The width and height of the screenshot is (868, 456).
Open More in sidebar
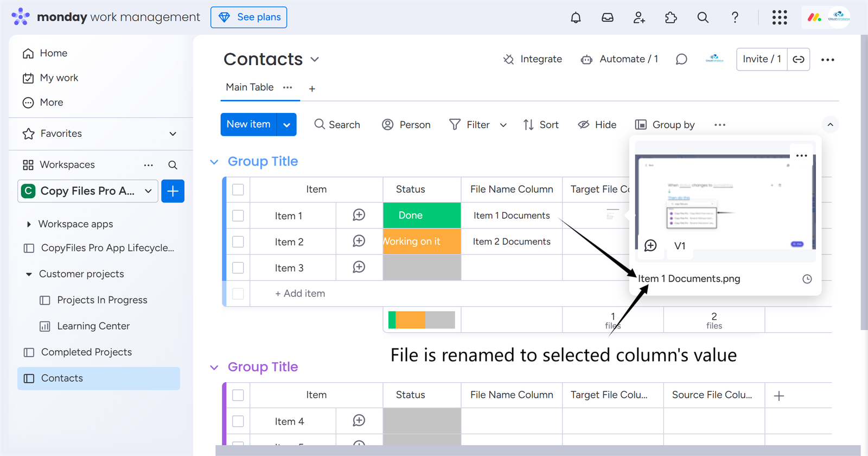coord(43,103)
